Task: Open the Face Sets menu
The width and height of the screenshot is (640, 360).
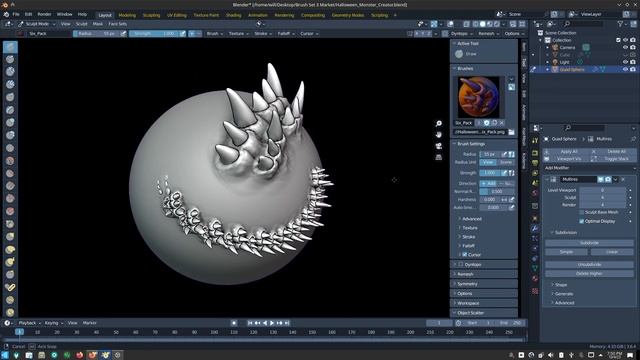Action: tap(117, 24)
